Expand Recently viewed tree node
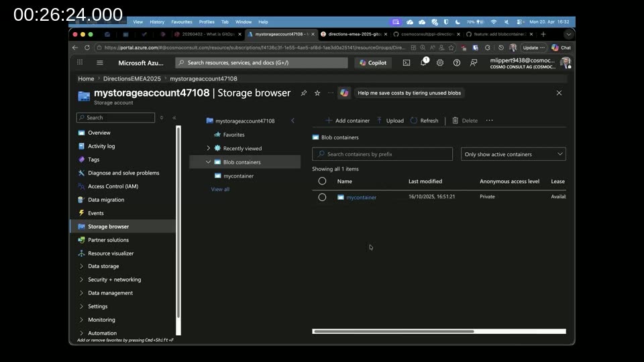 coord(208,148)
